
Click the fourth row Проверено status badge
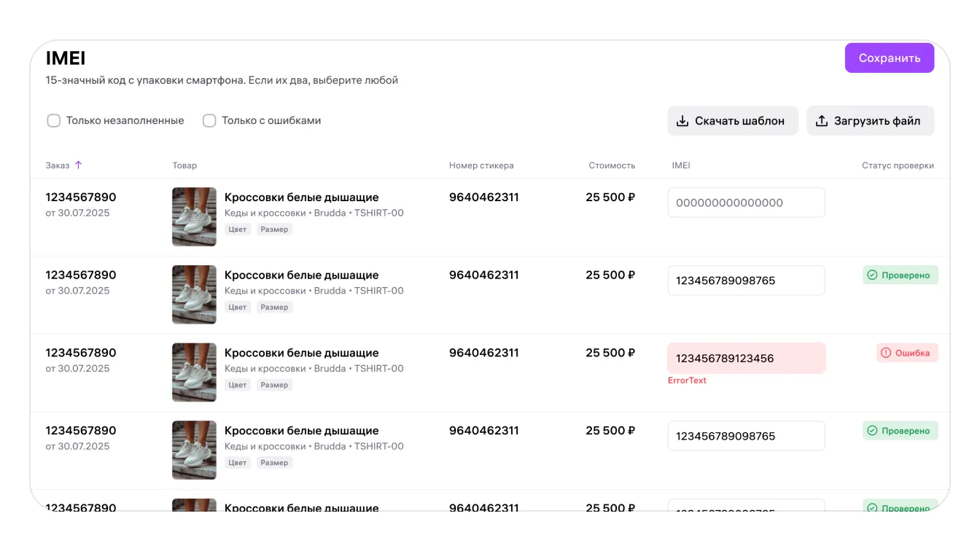[900, 431]
